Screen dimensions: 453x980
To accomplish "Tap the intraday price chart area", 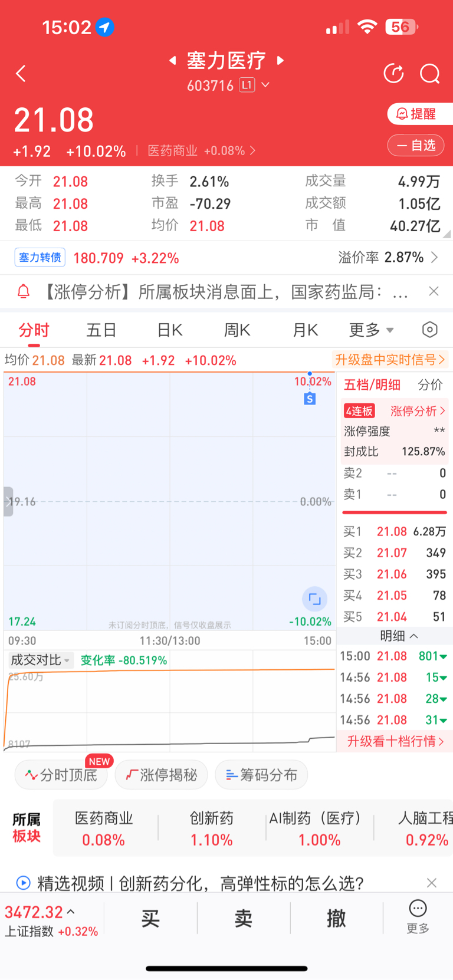I will pyautogui.click(x=170, y=501).
